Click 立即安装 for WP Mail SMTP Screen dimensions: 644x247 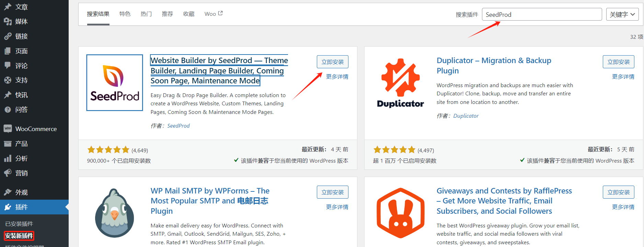(x=333, y=192)
